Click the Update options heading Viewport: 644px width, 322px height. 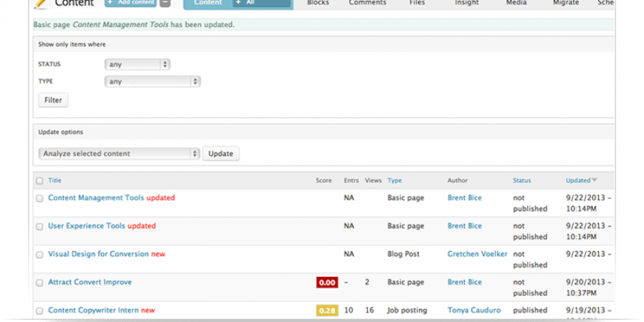[x=61, y=132]
